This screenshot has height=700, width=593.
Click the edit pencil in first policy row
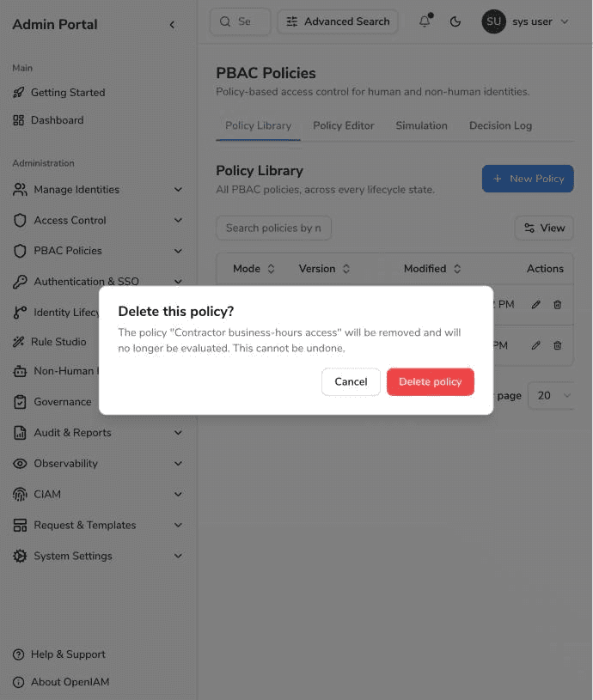coord(535,304)
